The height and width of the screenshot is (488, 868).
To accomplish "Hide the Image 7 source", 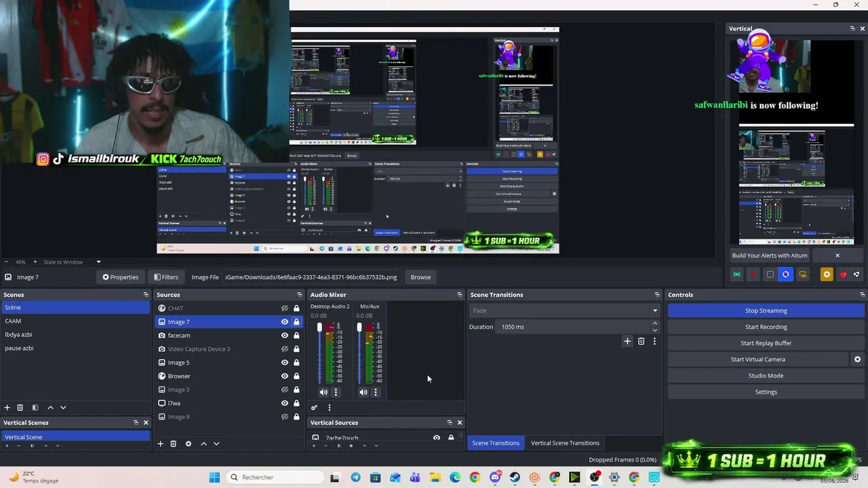I will coord(285,322).
